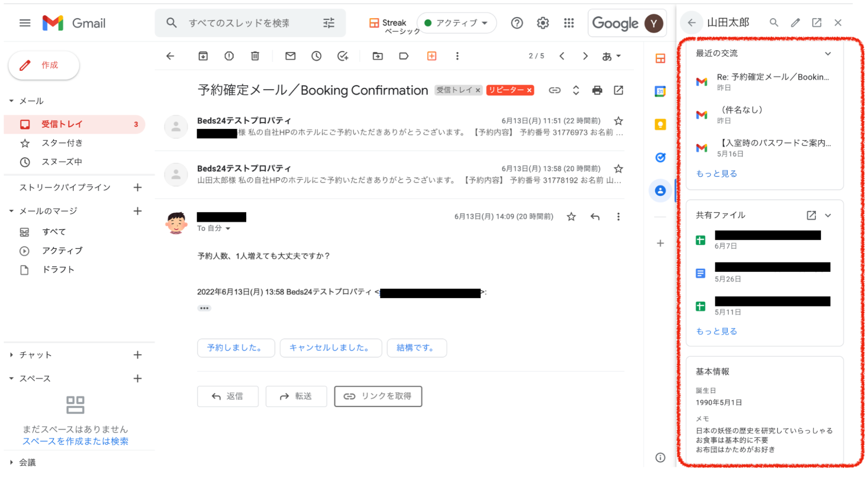Select スター付き in the left sidebar
The width and height of the screenshot is (868, 477).
click(x=62, y=143)
